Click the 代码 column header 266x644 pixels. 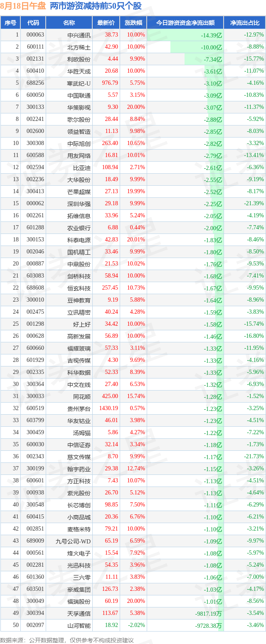pos(33,23)
